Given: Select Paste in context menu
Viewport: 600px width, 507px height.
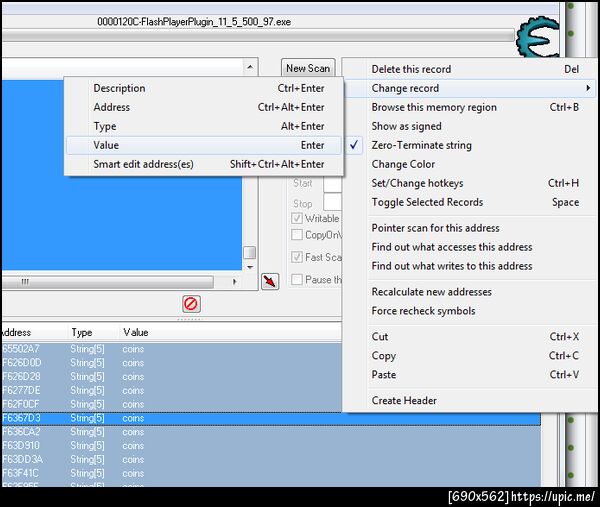Looking at the screenshot, I should pos(470,375).
